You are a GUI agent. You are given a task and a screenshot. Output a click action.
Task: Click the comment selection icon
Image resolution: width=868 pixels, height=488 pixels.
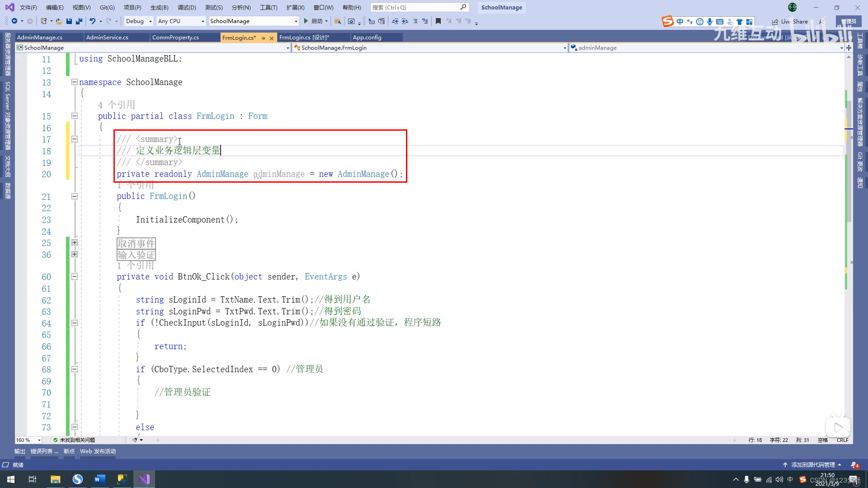[x=415, y=21]
